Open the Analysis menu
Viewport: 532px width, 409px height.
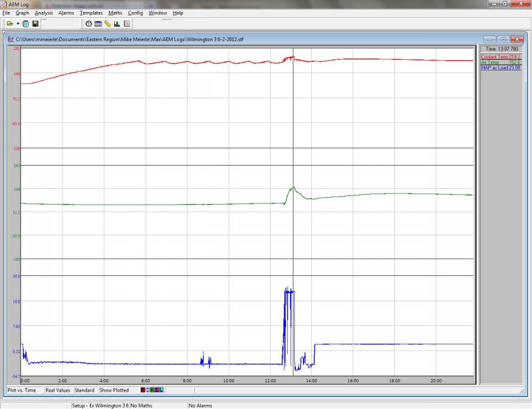point(43,13)
